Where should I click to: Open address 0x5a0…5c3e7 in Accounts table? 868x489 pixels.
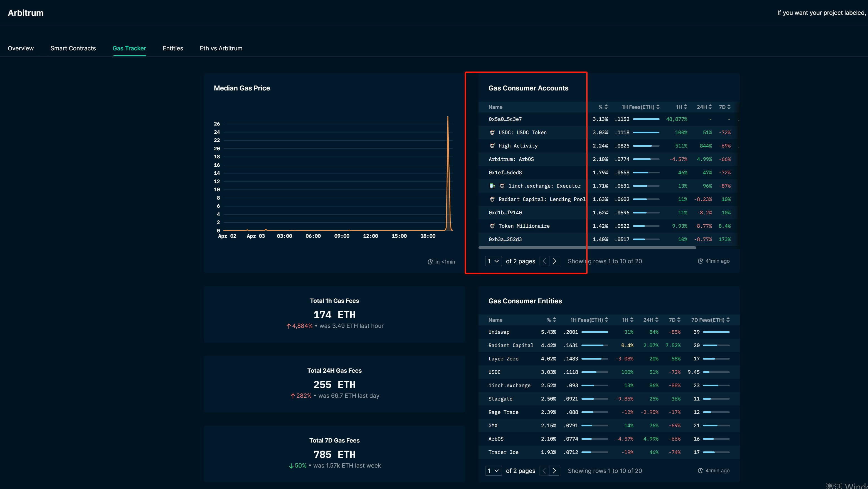505,119
